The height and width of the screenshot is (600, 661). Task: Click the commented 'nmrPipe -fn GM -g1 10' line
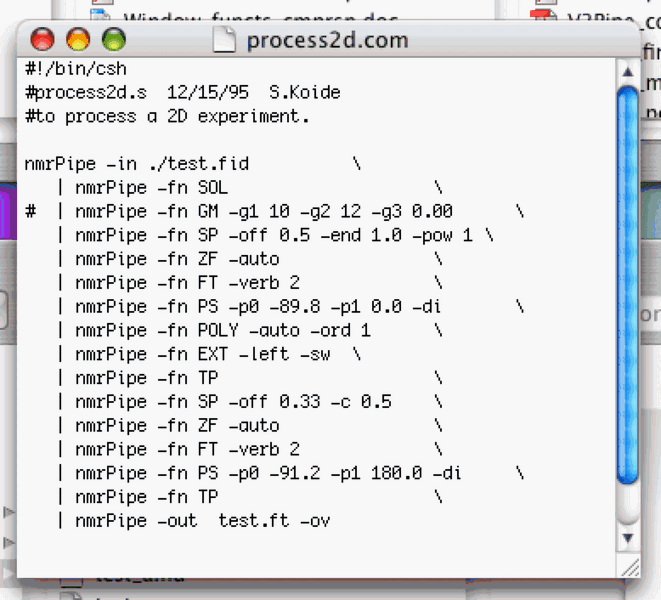click(x=274, y=212)
